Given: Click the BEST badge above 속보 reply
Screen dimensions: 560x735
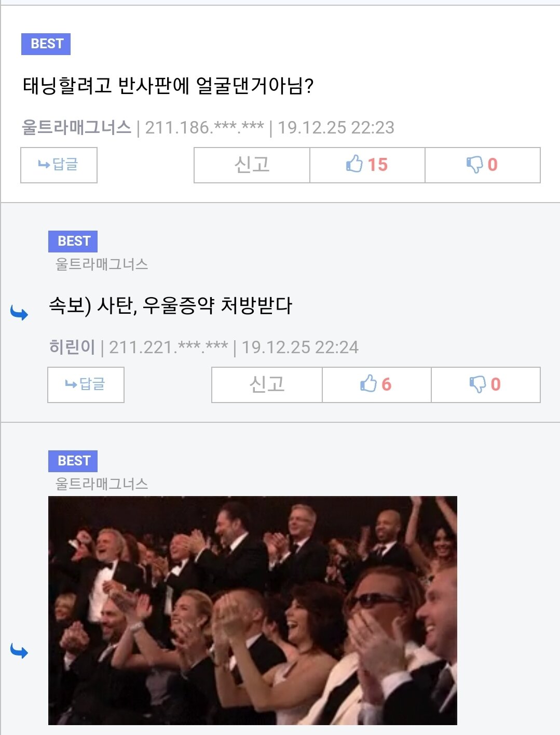Looking at the screenshot, I should tap(73, 241).
